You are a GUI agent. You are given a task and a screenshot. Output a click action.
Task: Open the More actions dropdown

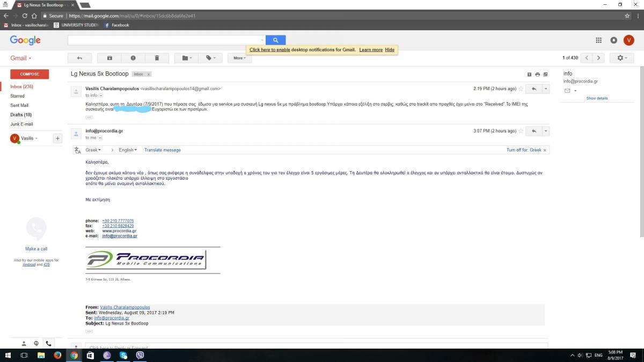pos(240,58)
